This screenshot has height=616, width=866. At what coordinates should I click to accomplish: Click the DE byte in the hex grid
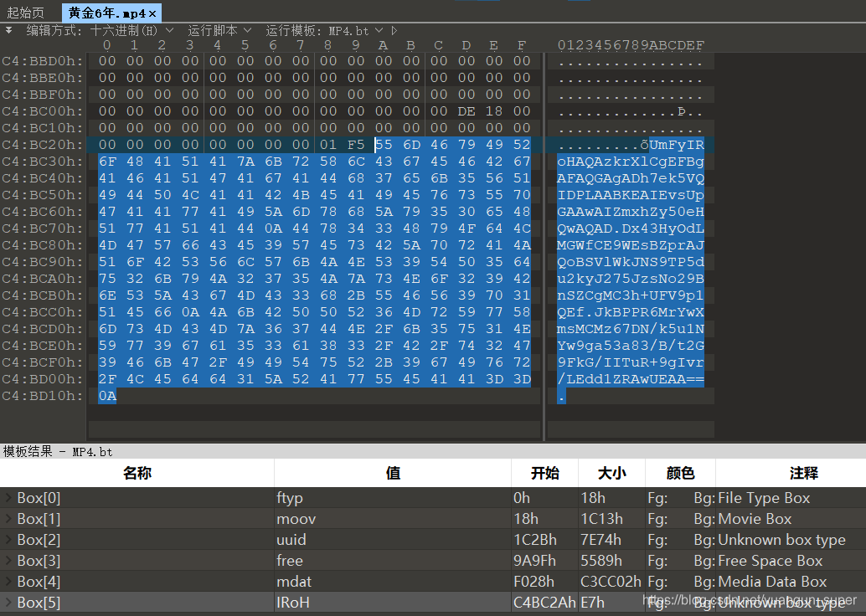[x=466, y=110]
